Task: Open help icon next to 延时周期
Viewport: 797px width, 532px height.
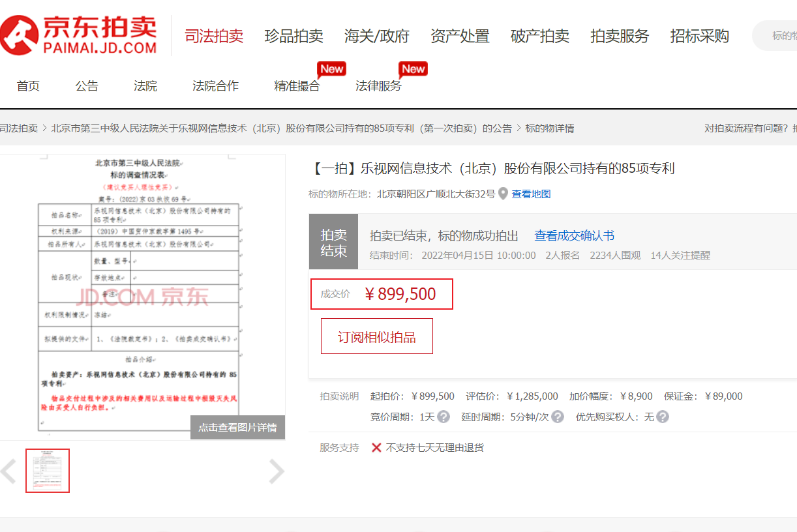Action: point(556,416)
